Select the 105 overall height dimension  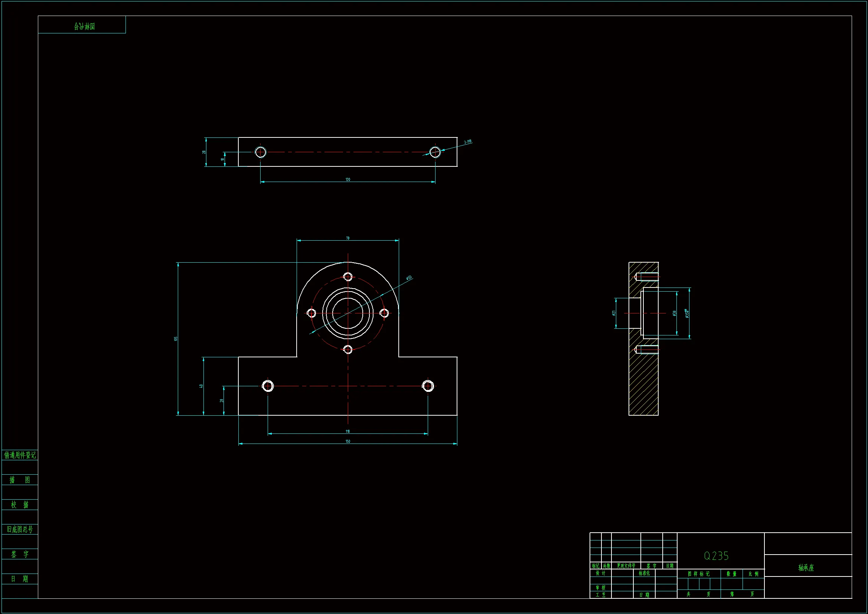pos(176,339)
